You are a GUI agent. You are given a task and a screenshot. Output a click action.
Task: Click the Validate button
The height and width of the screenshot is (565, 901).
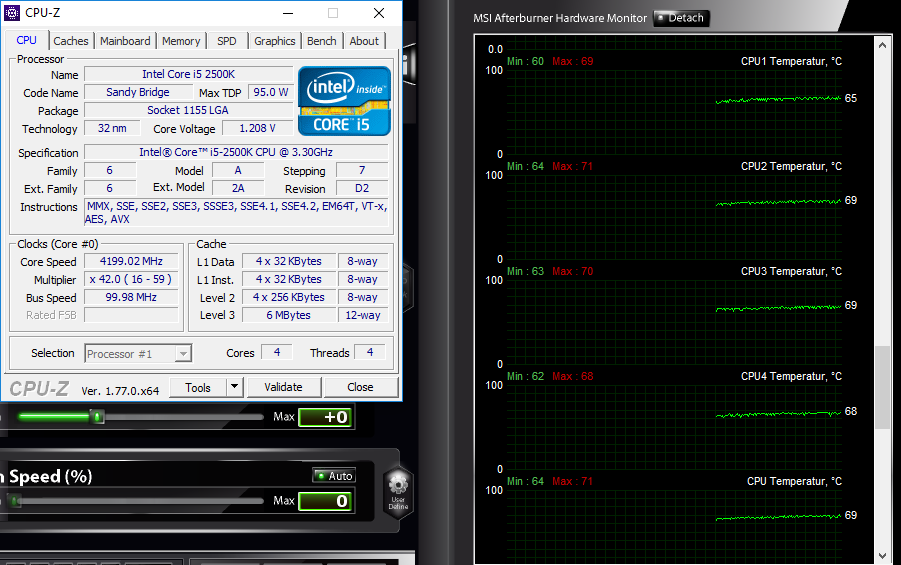coord(283,387)
